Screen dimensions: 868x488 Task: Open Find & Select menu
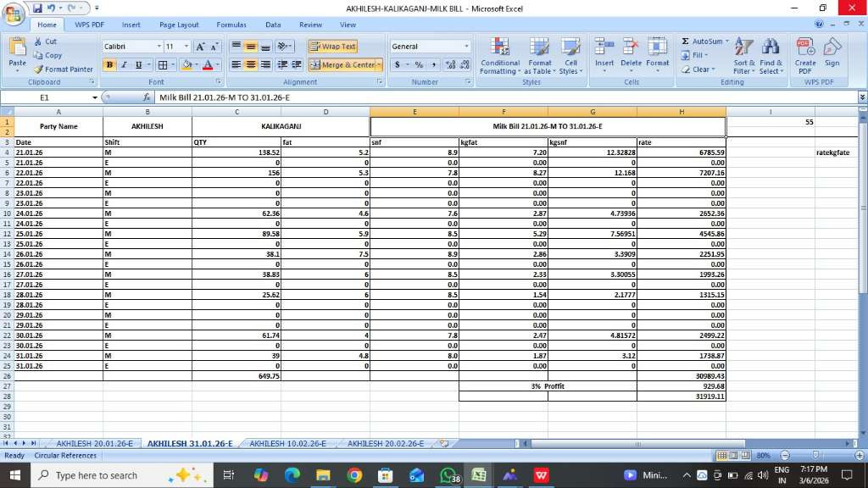771,56
